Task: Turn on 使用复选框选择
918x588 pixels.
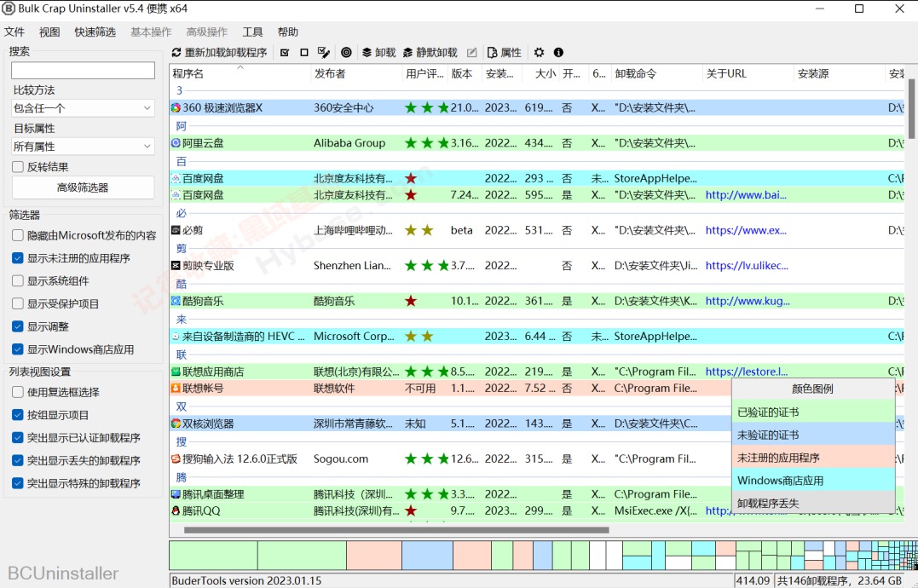Action: tap(18, 392)
